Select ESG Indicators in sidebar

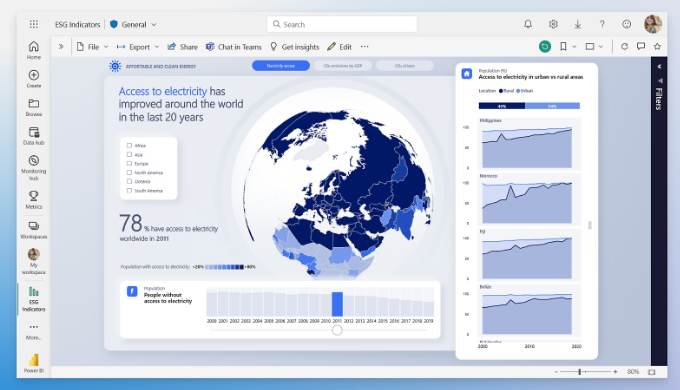(33, 299)
